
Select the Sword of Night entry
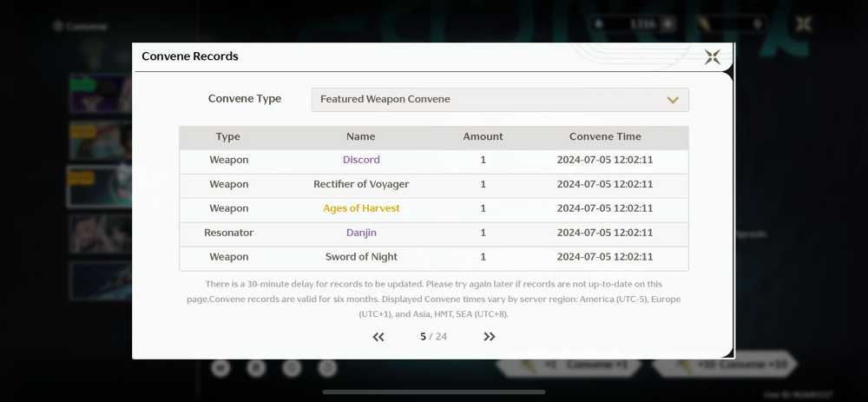point(361,257)
